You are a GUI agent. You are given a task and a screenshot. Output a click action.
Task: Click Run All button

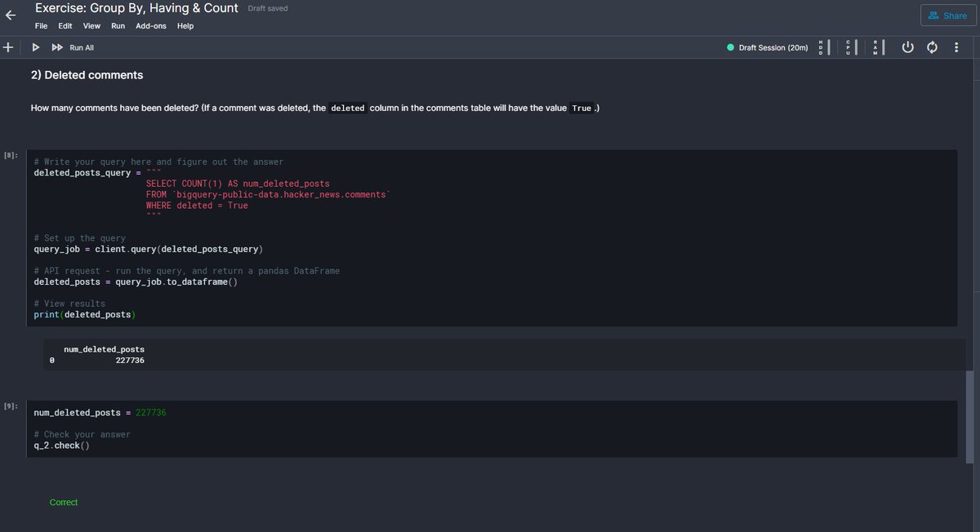click(x=73, y=47)
